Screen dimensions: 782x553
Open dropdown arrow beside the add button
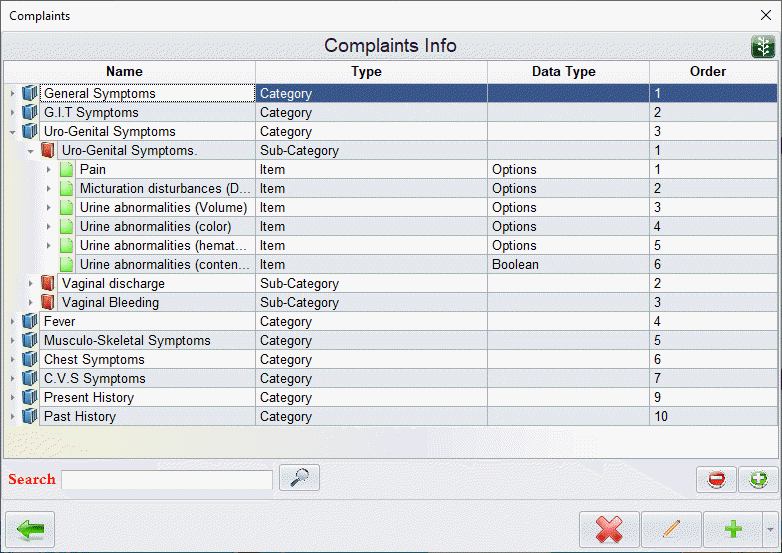(x=769, y=530)
